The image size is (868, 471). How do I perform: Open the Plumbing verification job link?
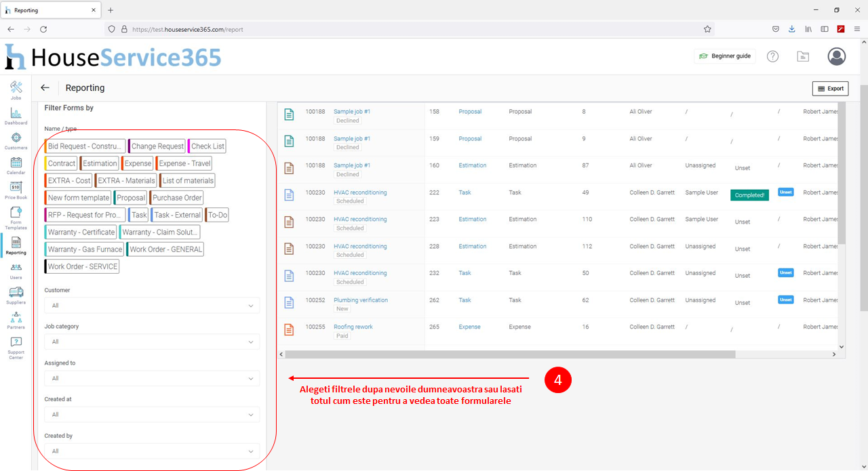pos(361,300)
